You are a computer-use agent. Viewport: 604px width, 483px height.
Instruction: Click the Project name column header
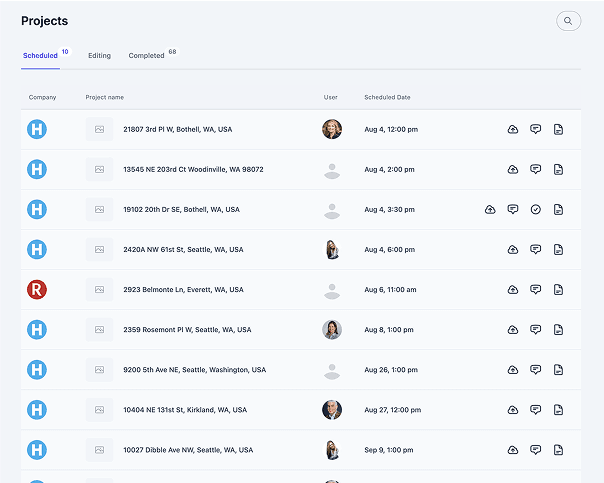pos(105,97)
